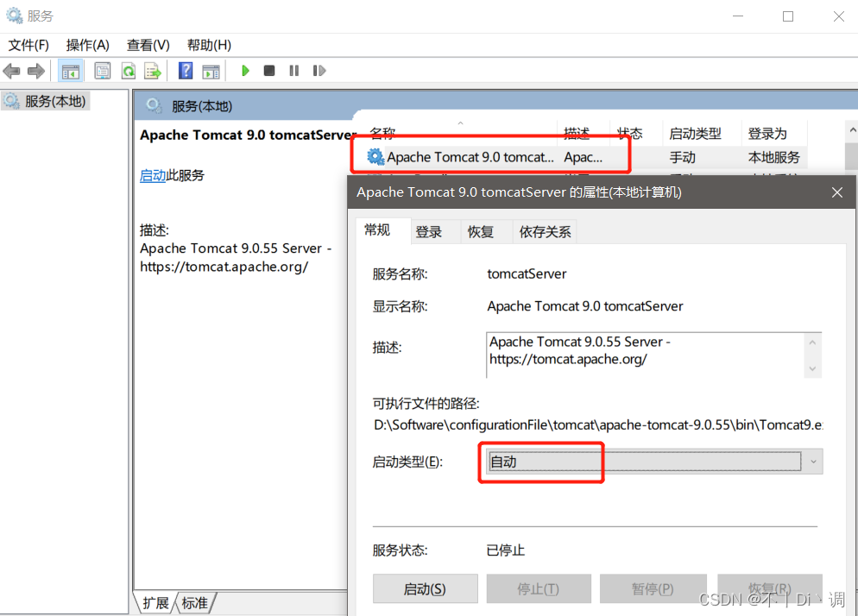Screen dimensions: 858x616
Task: Click the 恢复(R) button
Action: [x=770, y=588]
